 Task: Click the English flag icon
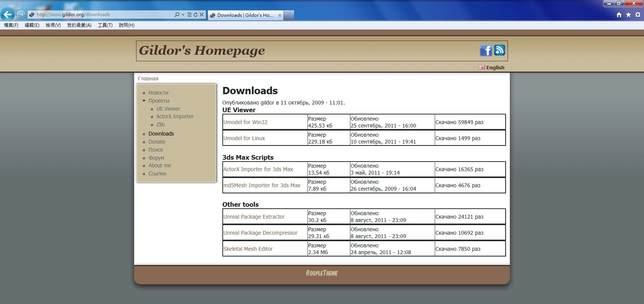tap(482, 67)
